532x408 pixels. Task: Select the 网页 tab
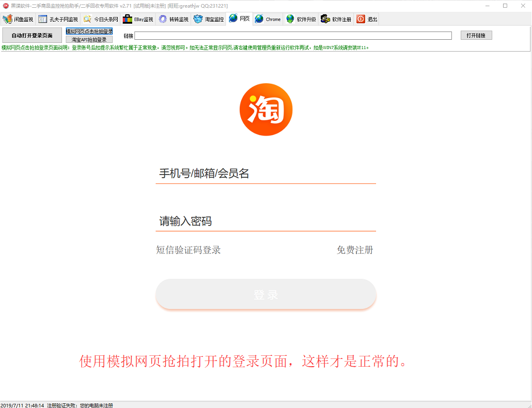click(x=239, y=19)
